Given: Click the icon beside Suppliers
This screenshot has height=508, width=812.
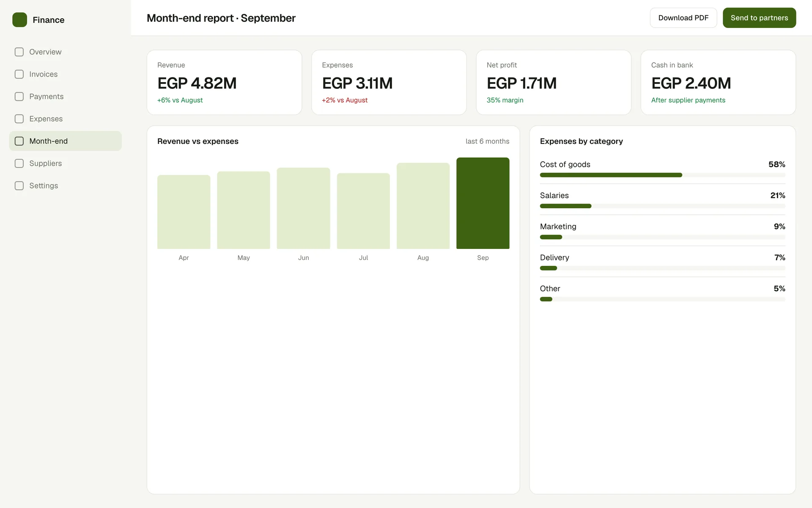Looking at the screenshot, I should 19,163.
